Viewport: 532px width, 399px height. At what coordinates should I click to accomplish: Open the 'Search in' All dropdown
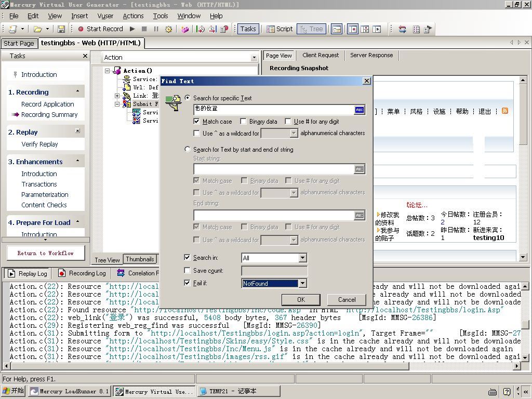coord(303,258)
